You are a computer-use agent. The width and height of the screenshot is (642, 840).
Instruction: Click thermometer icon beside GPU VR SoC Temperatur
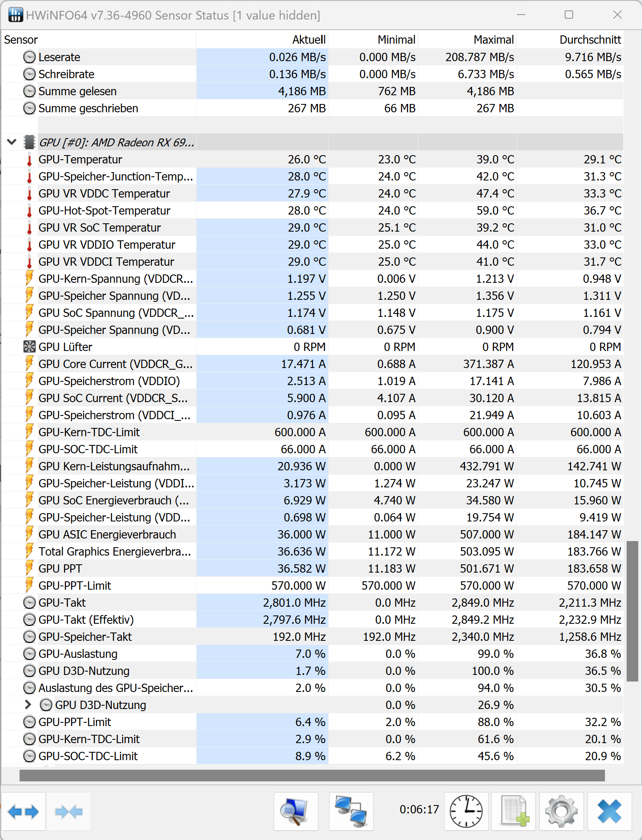(29, 227)
